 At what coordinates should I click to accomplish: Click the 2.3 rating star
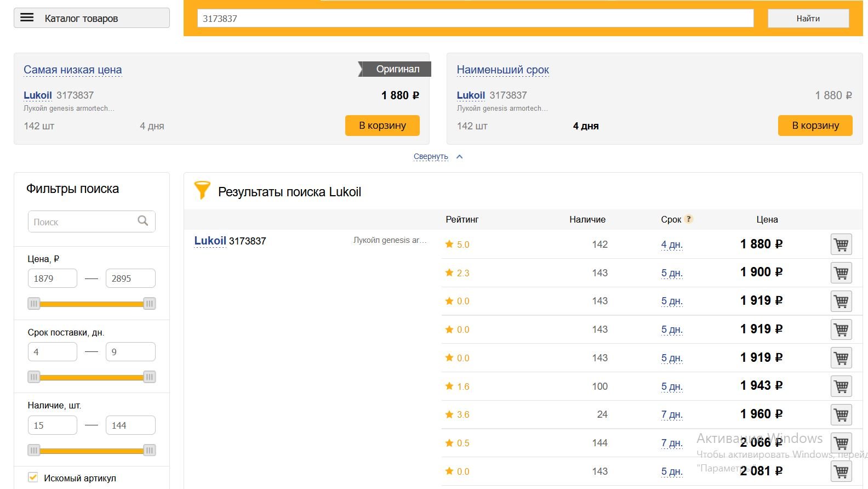point(449,272)
